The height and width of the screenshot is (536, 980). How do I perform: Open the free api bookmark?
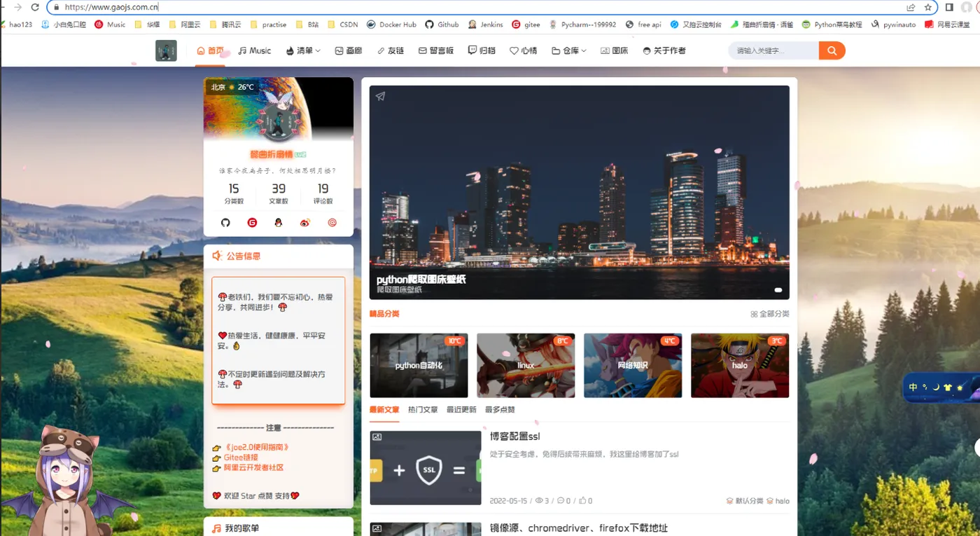643,25
